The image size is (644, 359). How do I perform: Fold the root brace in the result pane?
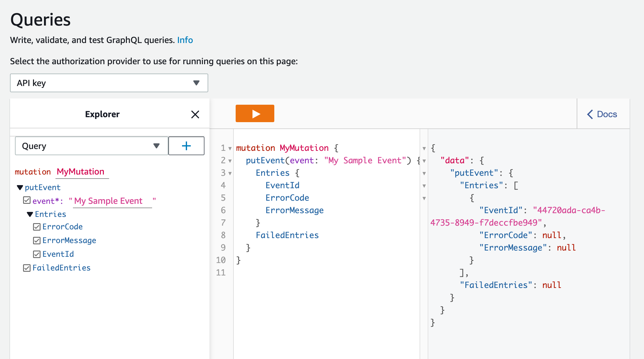[424, 148]
